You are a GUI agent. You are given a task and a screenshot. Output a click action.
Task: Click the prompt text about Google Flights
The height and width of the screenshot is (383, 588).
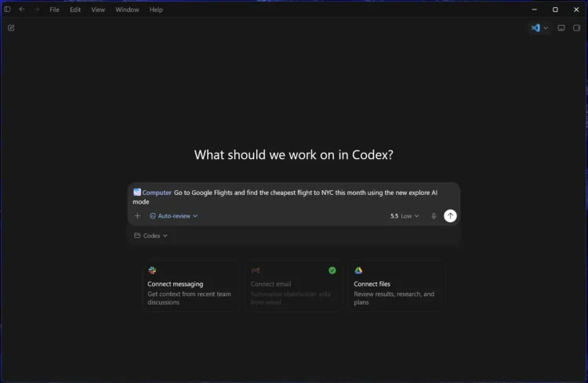285,197
